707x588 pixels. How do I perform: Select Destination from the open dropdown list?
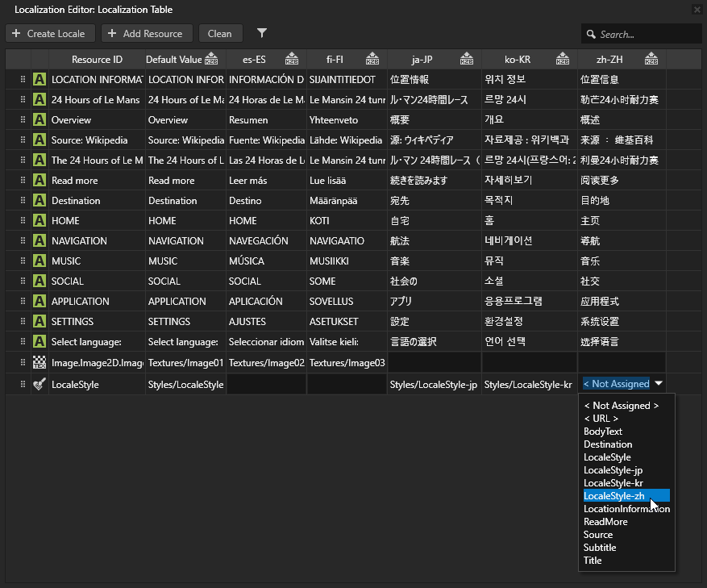coord(607,444)
